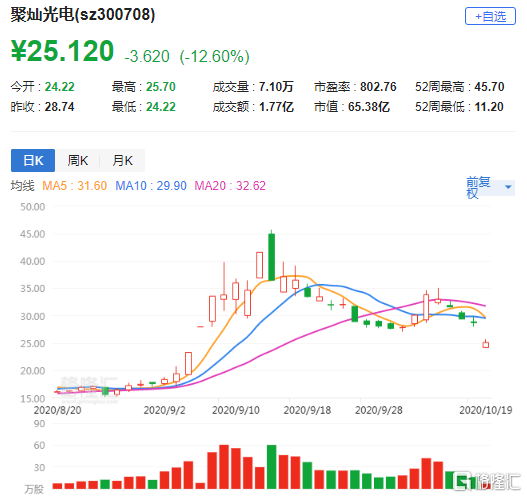This screenshot has width=527, height=498.
Task: Click the 成交量 value 7.10万
Action: 276,87
